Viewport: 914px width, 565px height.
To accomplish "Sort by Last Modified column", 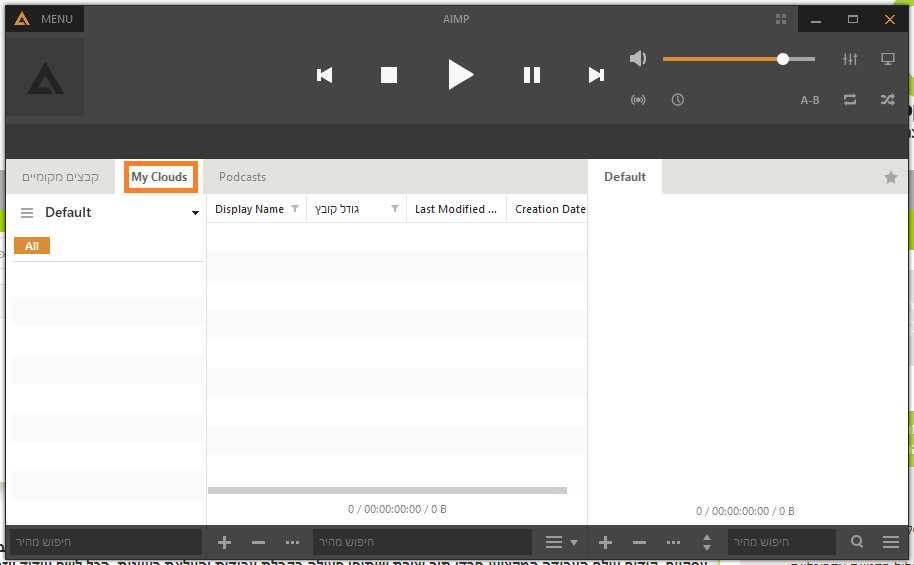I will tap(456, 209).
